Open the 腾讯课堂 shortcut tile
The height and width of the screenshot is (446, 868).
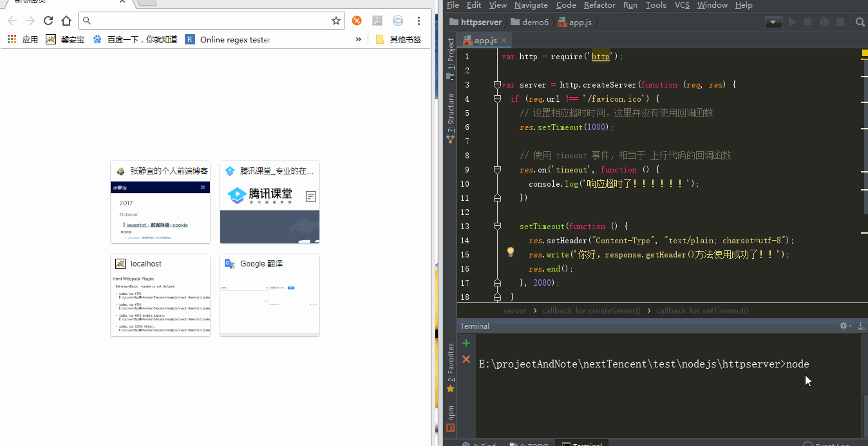tap(269, 202)
